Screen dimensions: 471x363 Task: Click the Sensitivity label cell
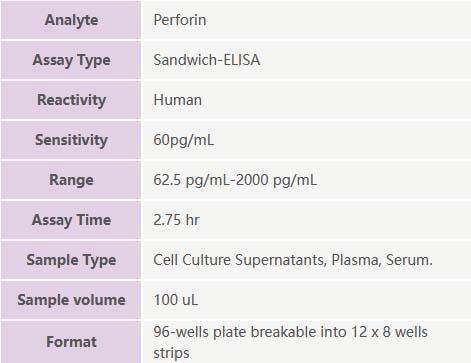(71, 140)
